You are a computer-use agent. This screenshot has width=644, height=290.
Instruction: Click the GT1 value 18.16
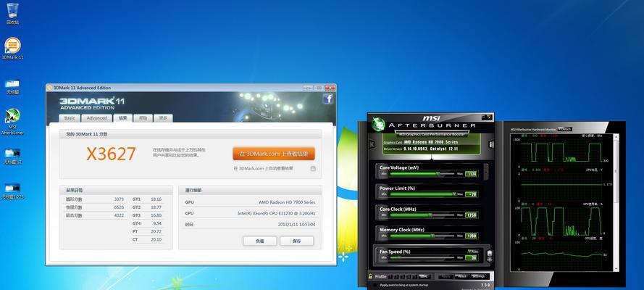coord(156,199)
